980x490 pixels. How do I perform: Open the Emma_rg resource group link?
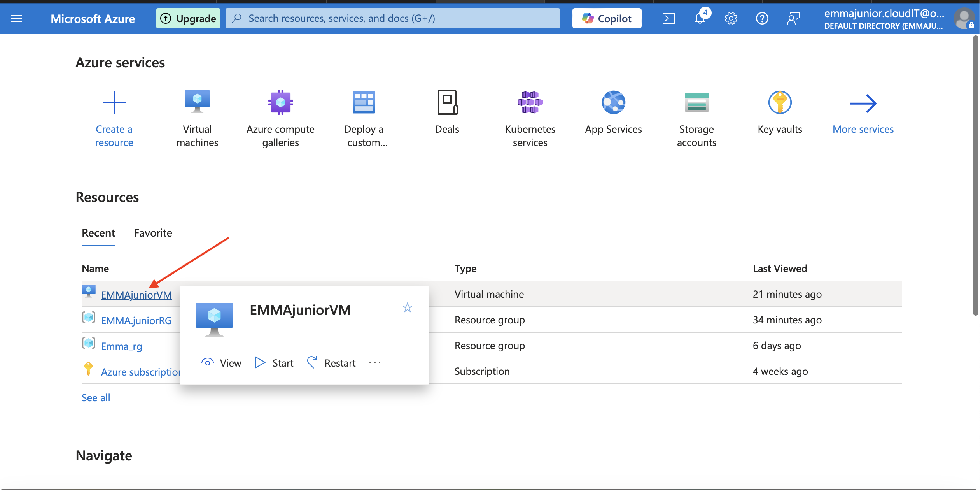[x=121, y=346]
